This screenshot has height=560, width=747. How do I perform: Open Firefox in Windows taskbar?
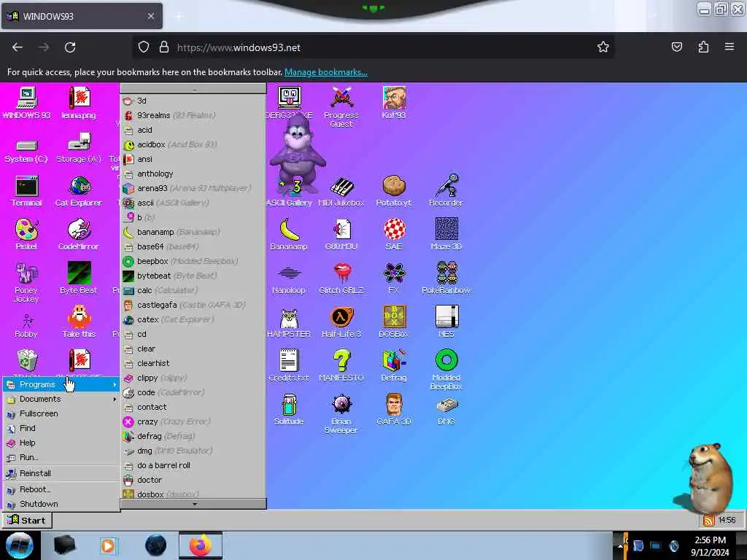(201, 545)
